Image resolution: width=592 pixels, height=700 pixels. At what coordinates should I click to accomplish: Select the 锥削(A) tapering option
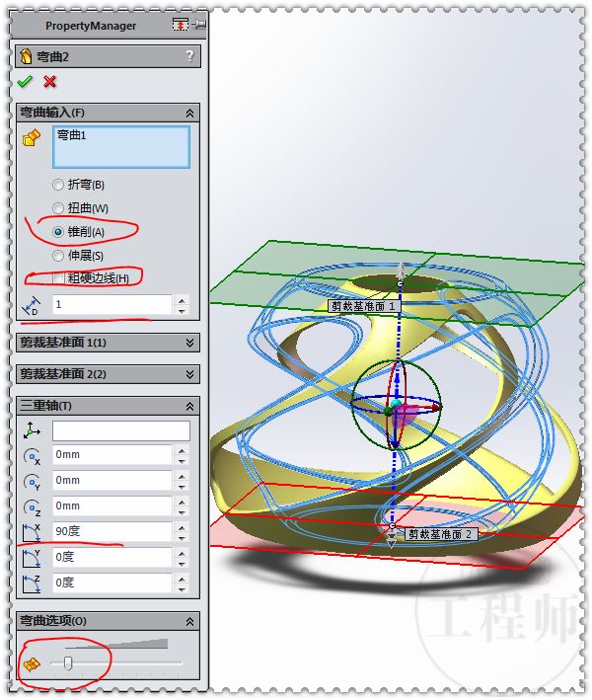pos(58,232)
